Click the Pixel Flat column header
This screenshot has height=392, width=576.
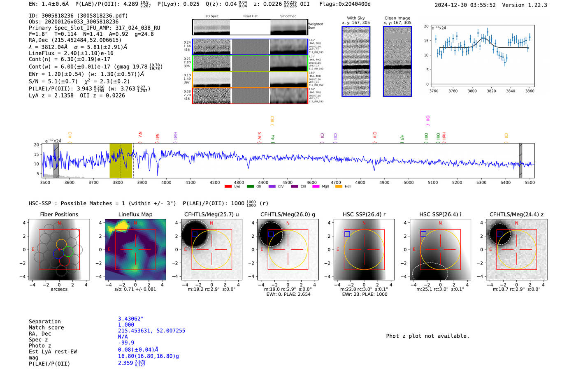tap(250, 16)
